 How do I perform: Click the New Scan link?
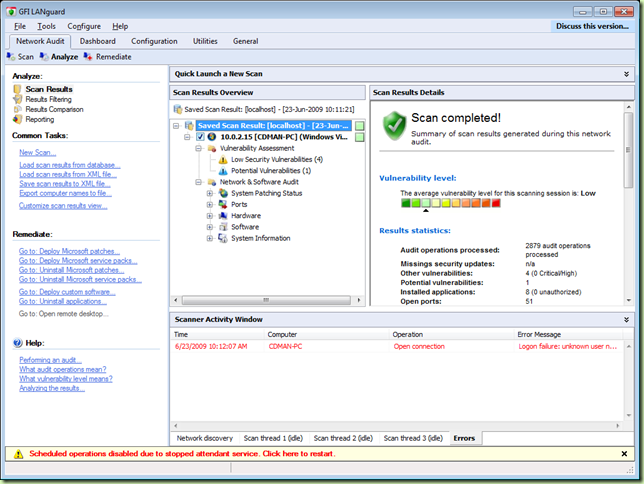point(37,152)
